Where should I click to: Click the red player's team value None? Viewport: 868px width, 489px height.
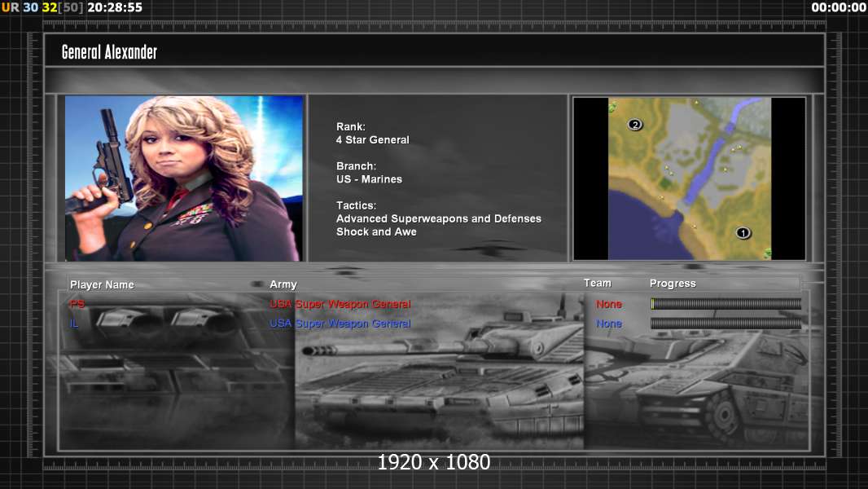coord(609,304)
